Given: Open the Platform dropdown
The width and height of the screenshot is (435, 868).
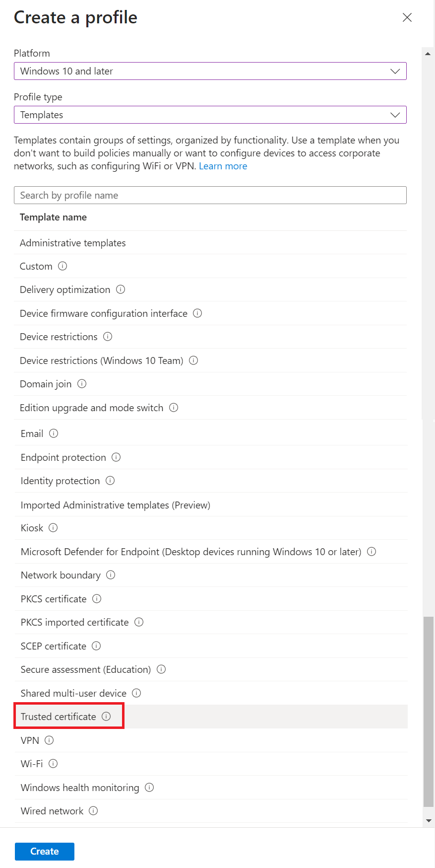Looking at the screenshot, I should 210,71.
